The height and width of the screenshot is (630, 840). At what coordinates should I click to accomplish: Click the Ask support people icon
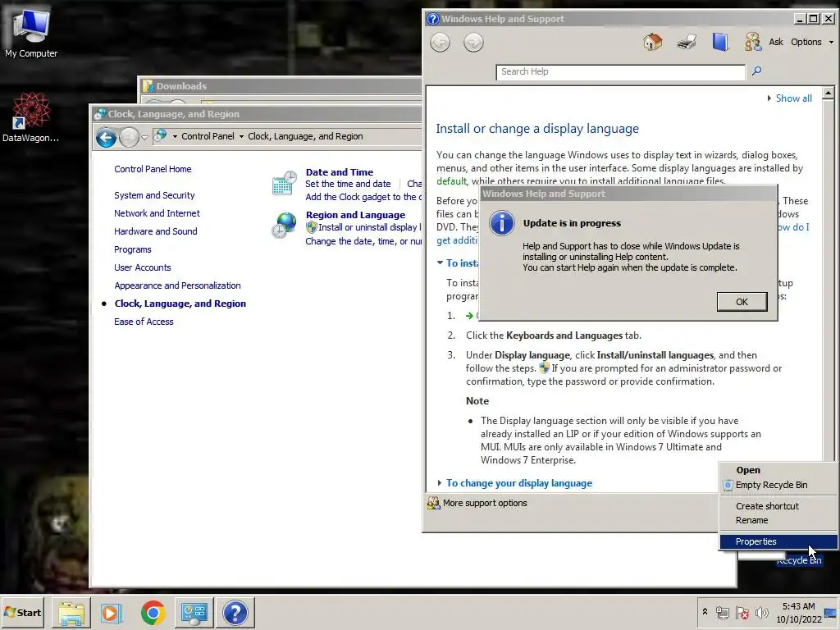coord(753,42)
